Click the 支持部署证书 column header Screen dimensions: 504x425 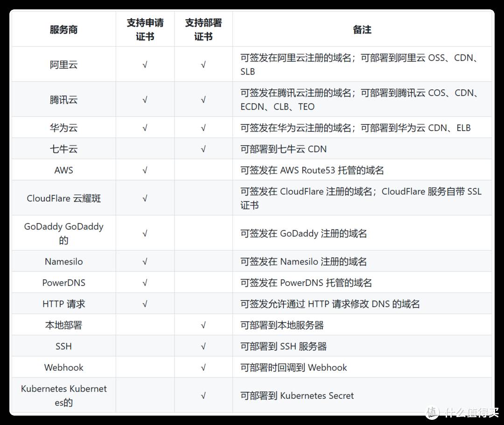[x=203, y=29]
